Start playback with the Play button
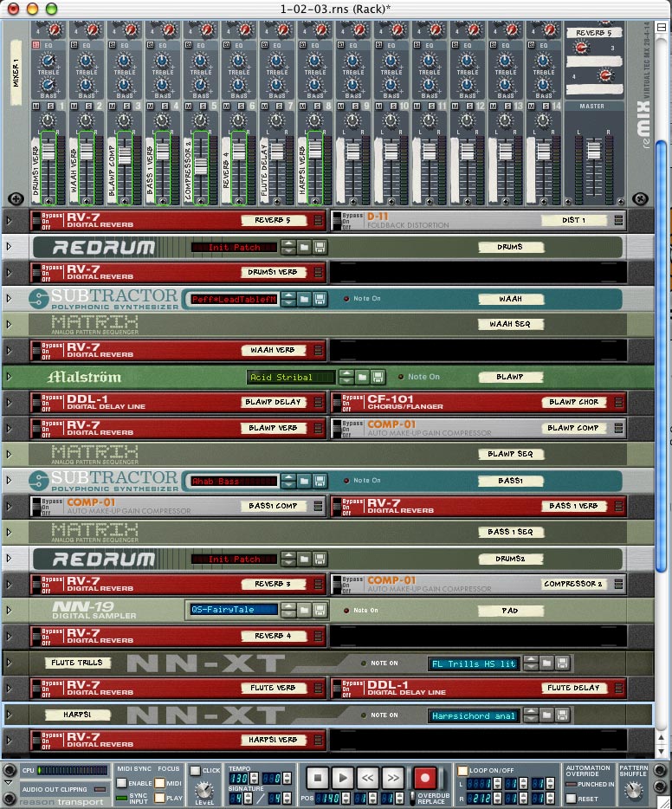This screenshot has height=809, width=672. coord(342,778)
